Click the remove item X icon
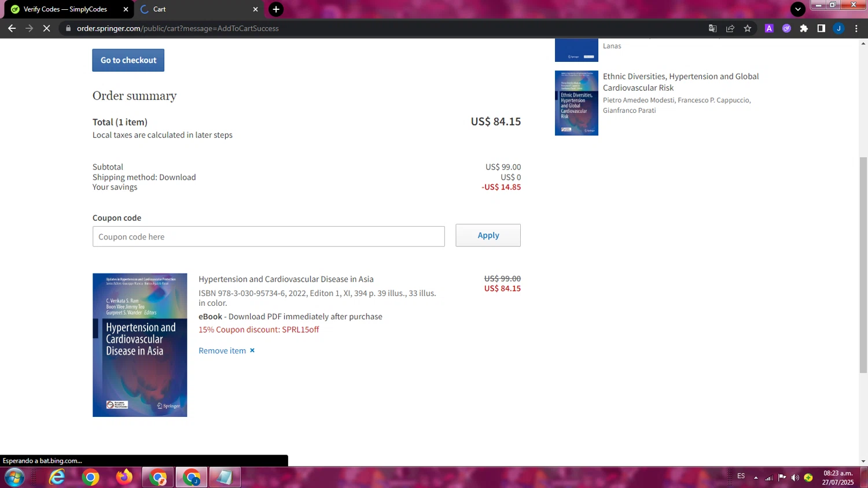The height and width of the screenshot is (488, 868). coord(252,351)
